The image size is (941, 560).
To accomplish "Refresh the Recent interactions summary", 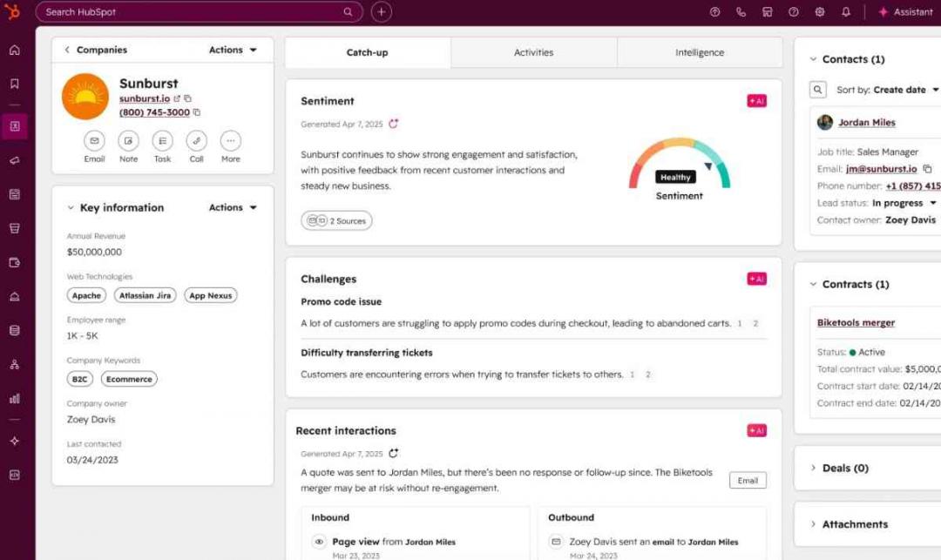I will click(x=393, y=453).
